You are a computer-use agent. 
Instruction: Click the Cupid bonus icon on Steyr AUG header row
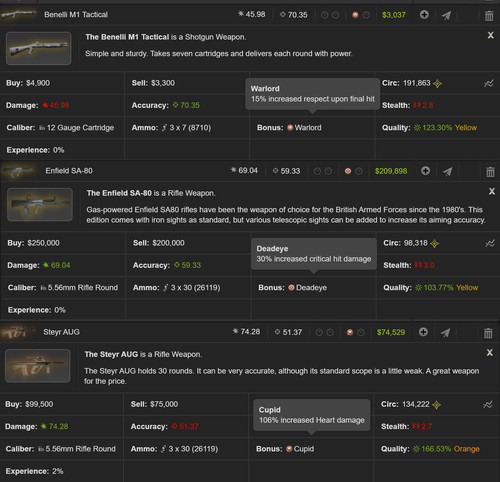(x=350, y=332)
